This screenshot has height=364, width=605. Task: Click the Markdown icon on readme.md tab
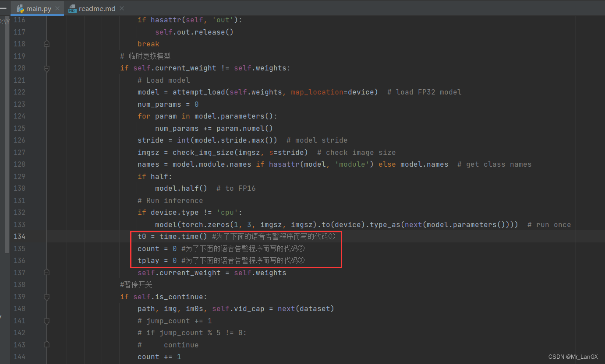72,8
